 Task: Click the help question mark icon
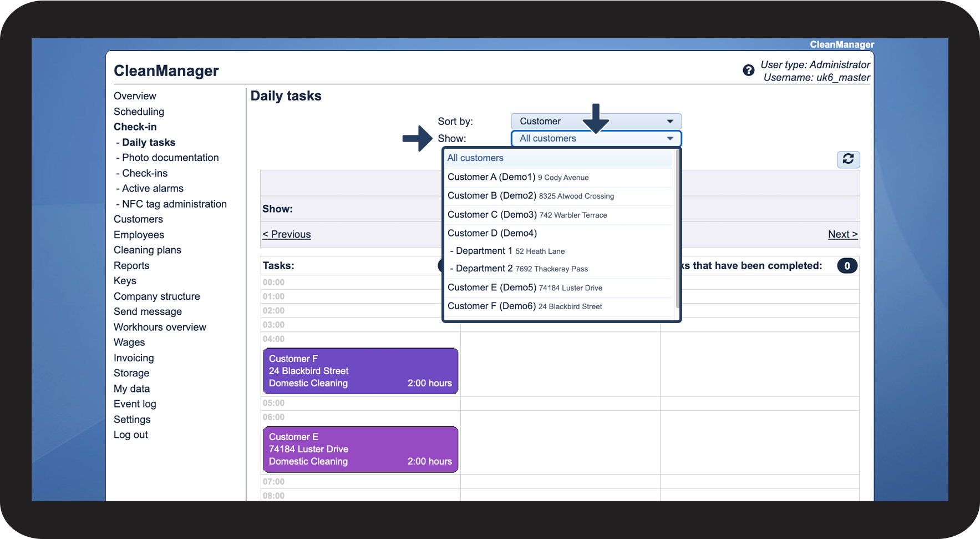click(748, 70)
